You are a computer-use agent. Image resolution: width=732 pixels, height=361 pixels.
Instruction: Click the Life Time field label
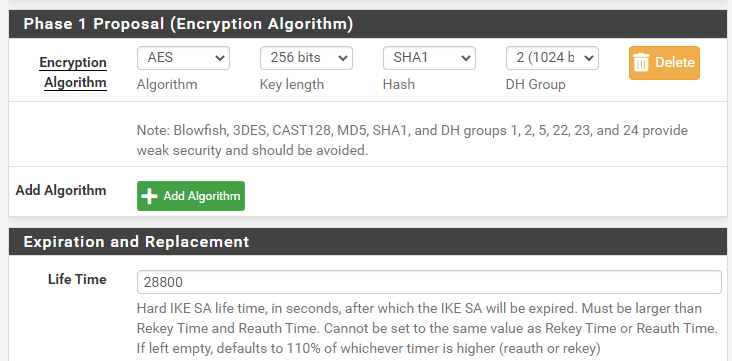tap(77, 279)
